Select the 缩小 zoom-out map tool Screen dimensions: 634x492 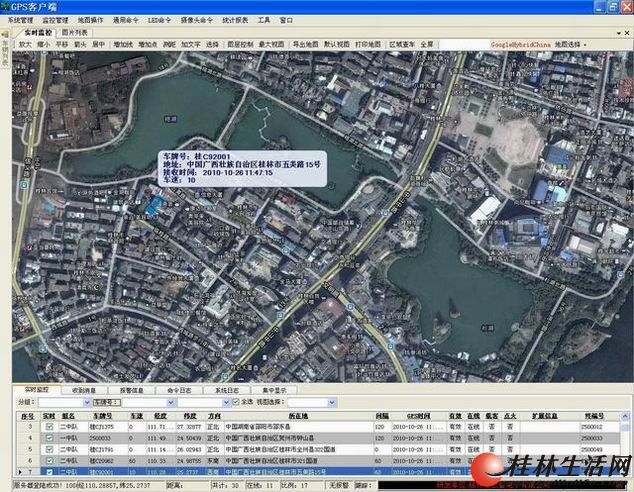click(43, 44)
